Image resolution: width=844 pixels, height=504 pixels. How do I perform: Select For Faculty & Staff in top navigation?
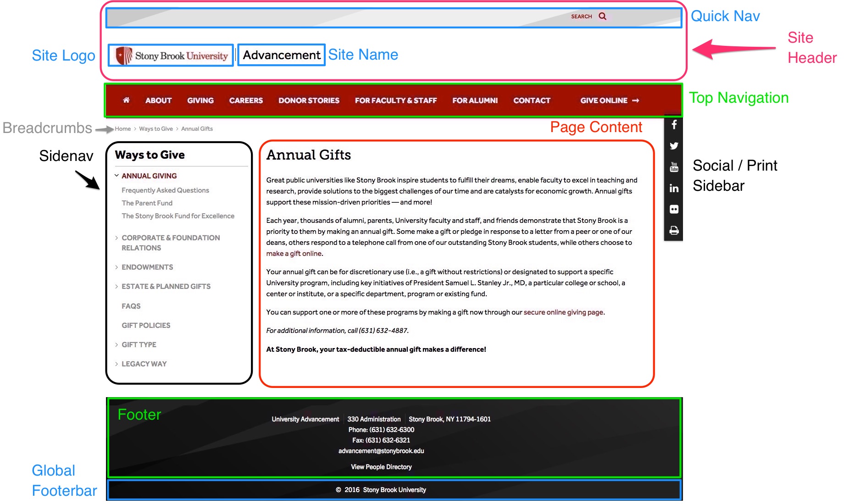click(x=395, y=100)
